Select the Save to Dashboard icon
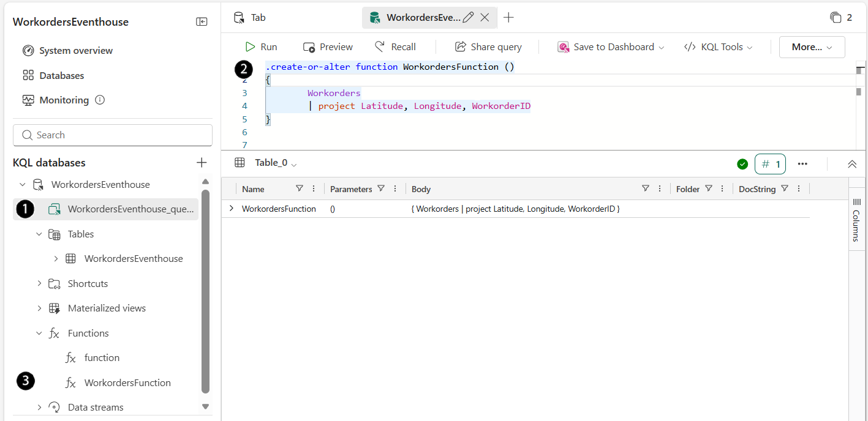 tap(563, 47)
